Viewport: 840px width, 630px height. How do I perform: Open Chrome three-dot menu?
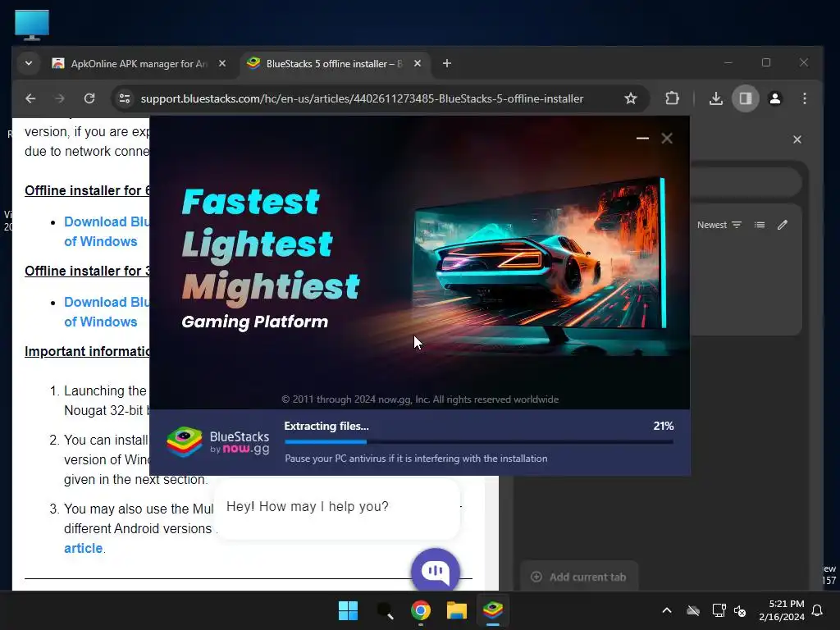(804, 98)
